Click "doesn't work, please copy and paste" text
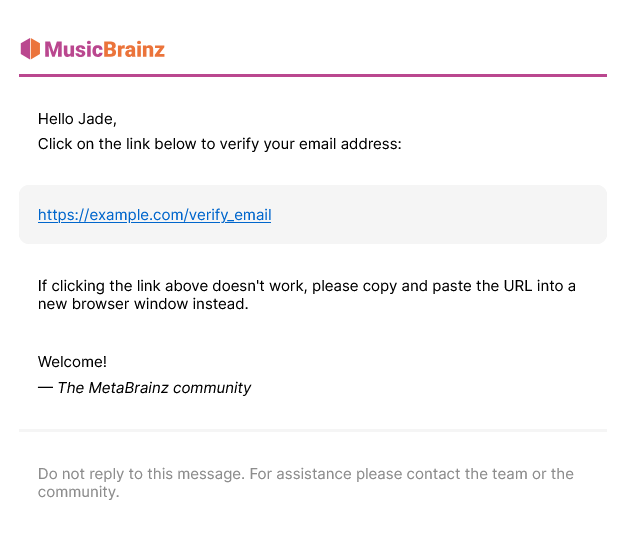Image resolution: width=625 pixels, height=545 pixels. pyautogui.click(x=320, y=286)
